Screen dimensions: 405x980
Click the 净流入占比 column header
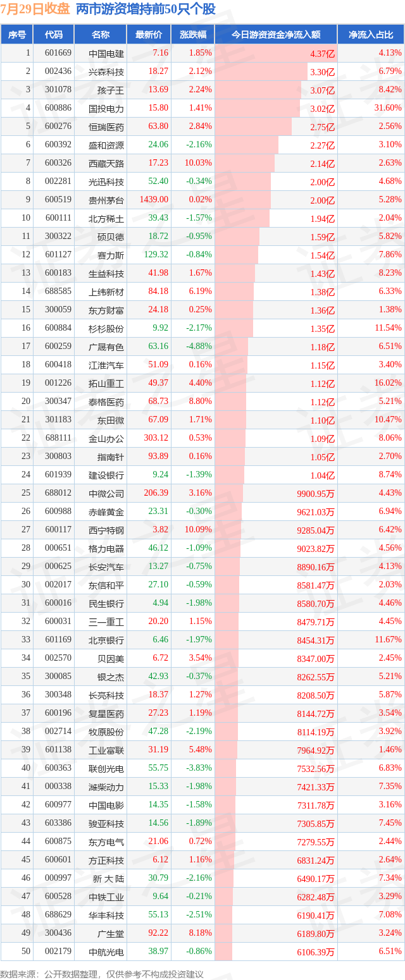371,35
